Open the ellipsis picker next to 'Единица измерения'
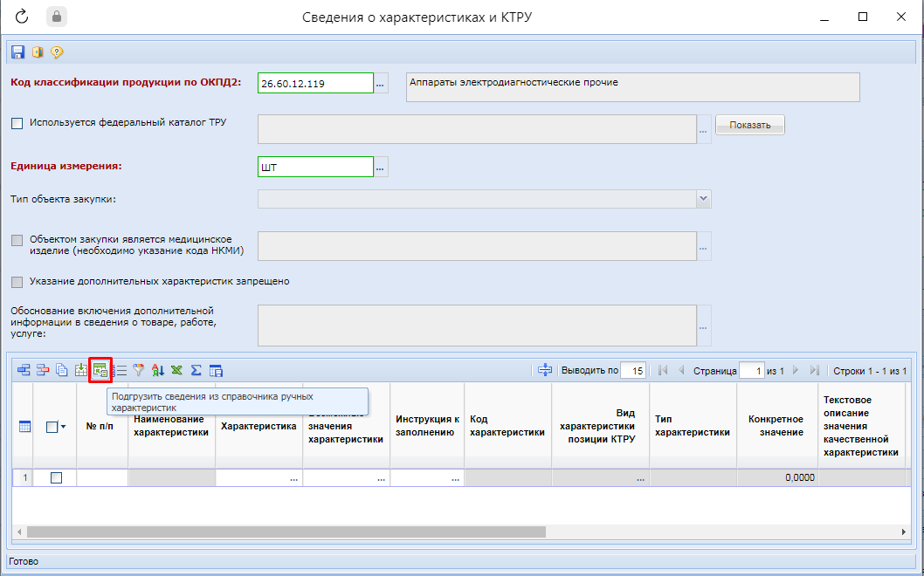The image size is (924, 576). pyautogui.click(x=381, y=167)
